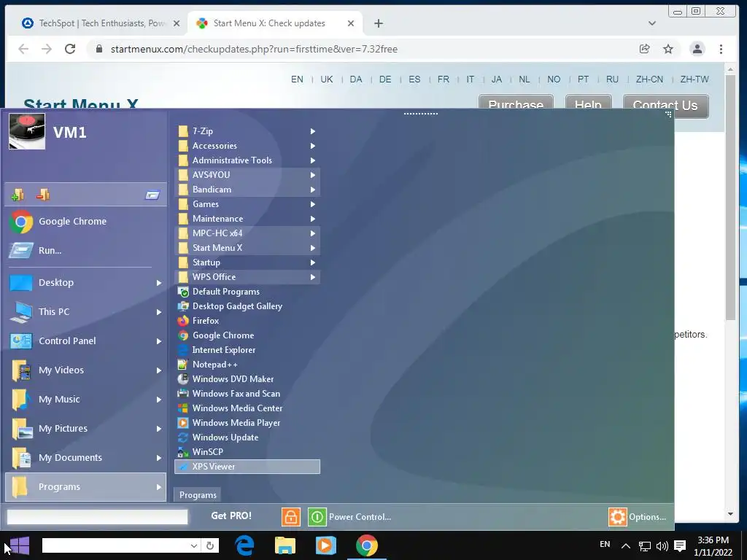Viewport: 747px width, 560px height.
Task: Open taskbar address dropdown arrow
Action: [194, 545]
